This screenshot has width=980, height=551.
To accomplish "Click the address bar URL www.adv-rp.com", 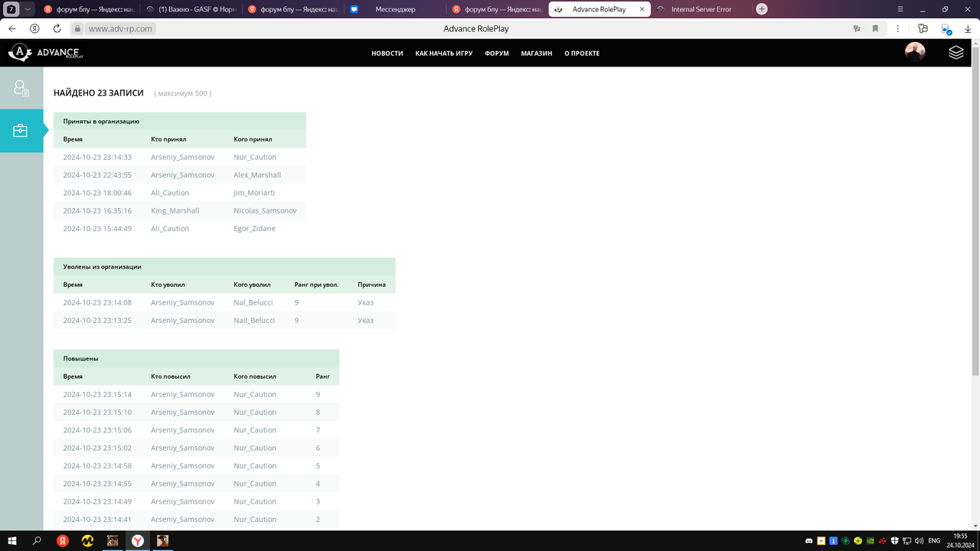I will pyautogui.click(x=121, y=28).
